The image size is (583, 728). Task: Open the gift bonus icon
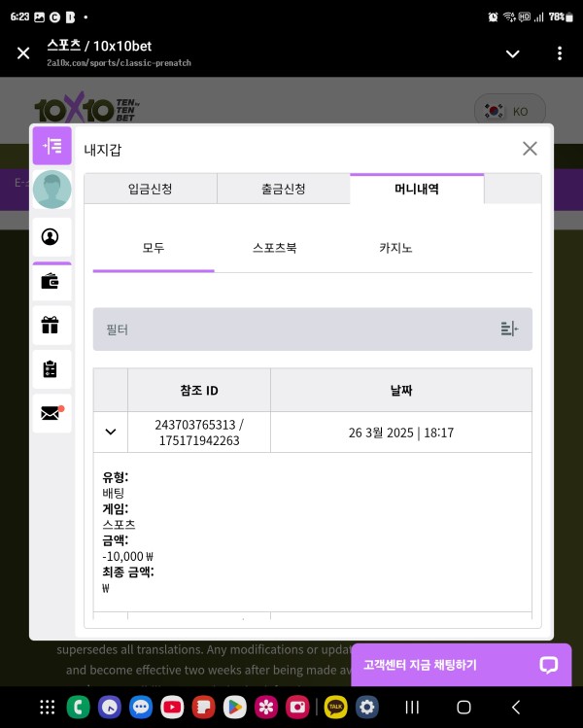coord(51,326)
